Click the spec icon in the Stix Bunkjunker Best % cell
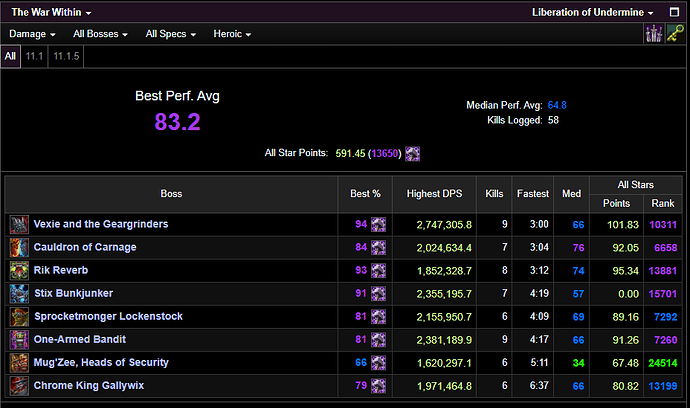Image resolution: width=690 pixels, height=408 pixels. pos(378,294)
